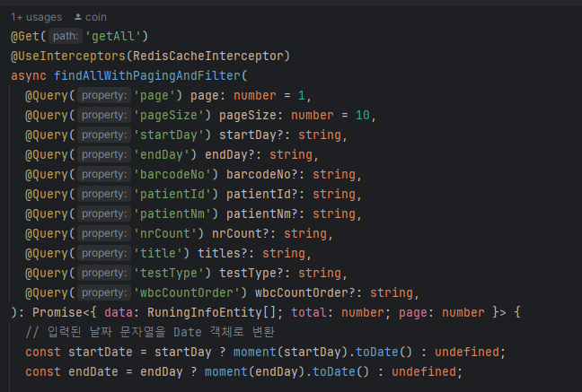Click the 'barcodeNo' query string literal
Image resolution: width=582 pixels, height=392 pixels.
pyautogui.click(x=172, y=174)
